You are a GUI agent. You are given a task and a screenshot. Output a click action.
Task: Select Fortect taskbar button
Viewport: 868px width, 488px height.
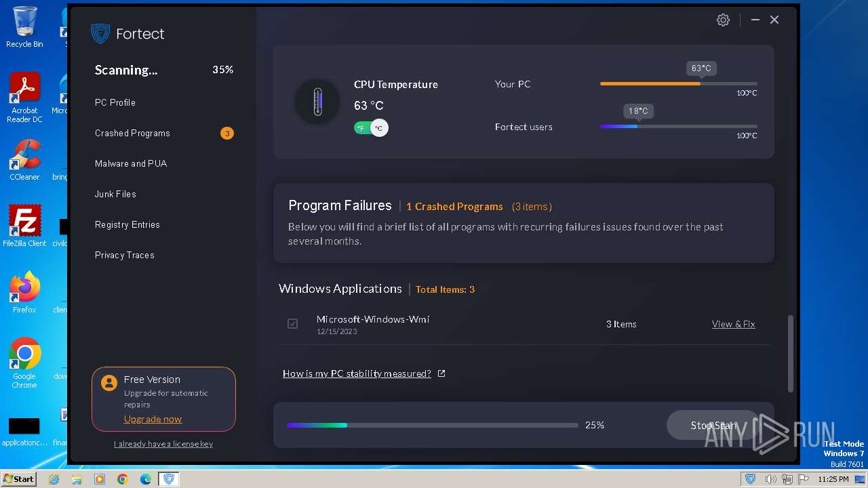(169, 479)
